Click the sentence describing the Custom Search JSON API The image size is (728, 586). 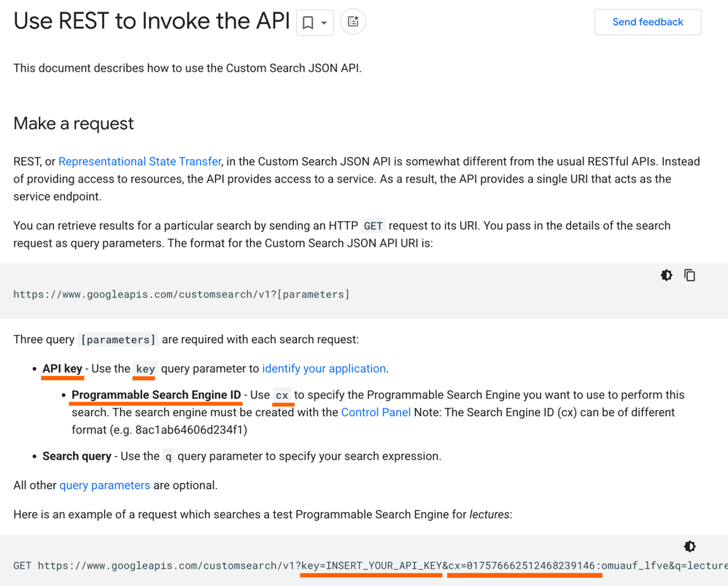[187, 69]
